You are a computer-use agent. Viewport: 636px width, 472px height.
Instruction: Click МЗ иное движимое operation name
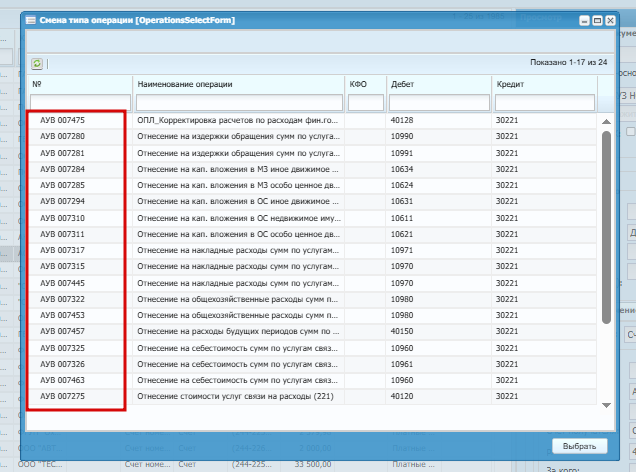pos(238,169)
